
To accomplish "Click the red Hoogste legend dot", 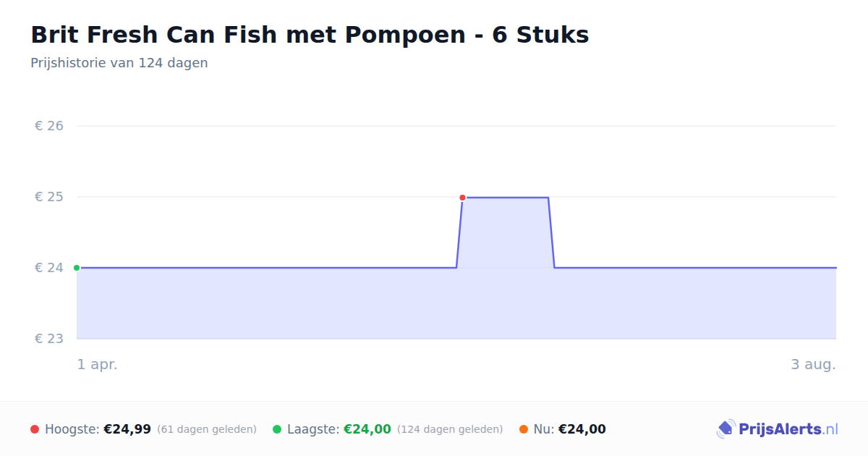I will click(x=35, y=429).
